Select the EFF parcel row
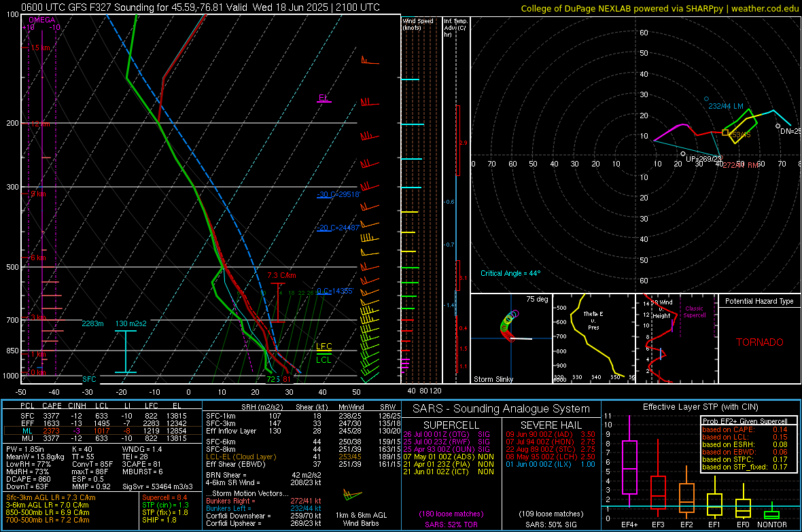This screenshot has width=802, height=532. (103, 423)
